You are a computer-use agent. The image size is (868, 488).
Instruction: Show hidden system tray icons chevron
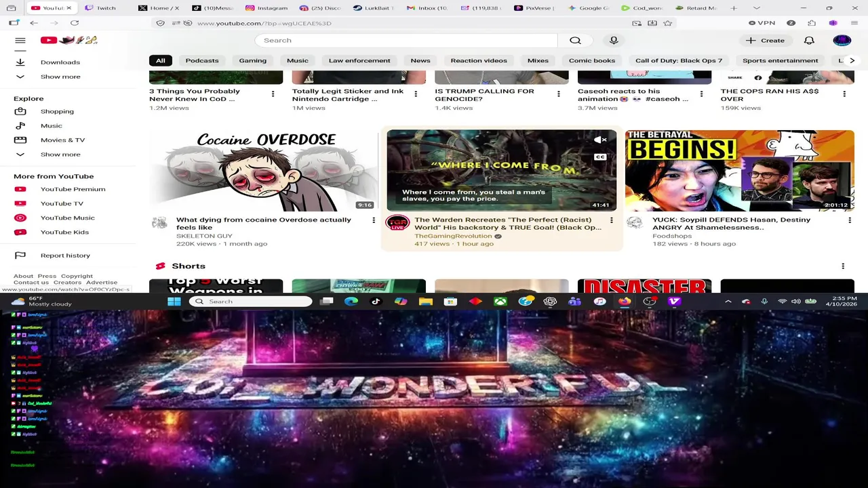(728, 302)
